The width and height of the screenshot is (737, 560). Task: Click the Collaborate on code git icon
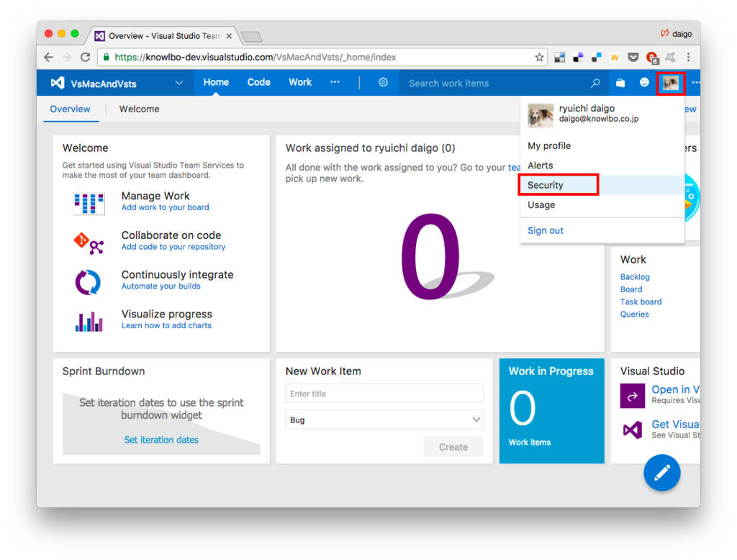click(89, 243)
